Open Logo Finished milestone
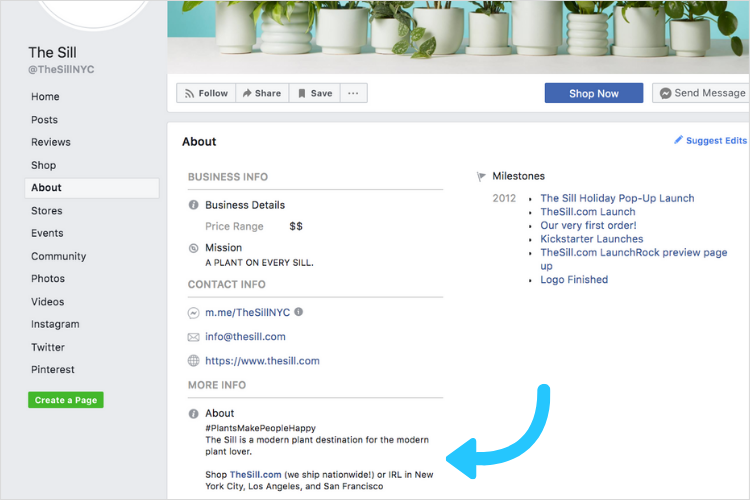Screen dimensions: 750x500 tap(574, 279)
